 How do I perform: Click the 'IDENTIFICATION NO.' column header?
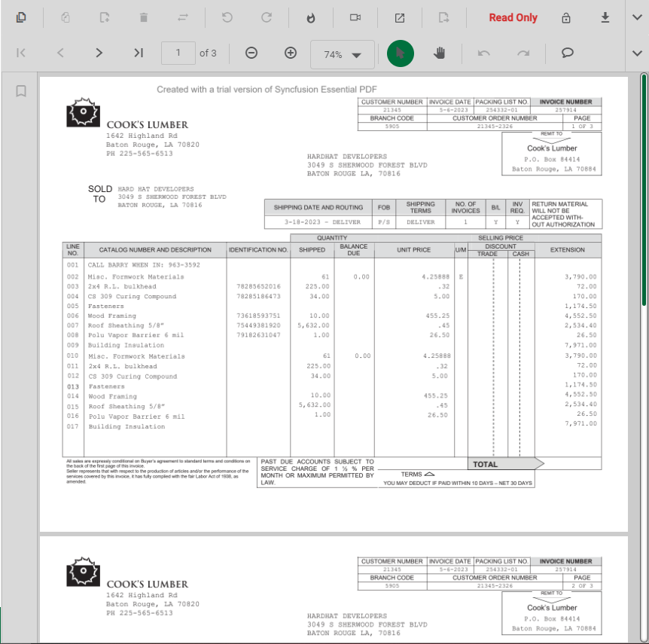(258, 250)
